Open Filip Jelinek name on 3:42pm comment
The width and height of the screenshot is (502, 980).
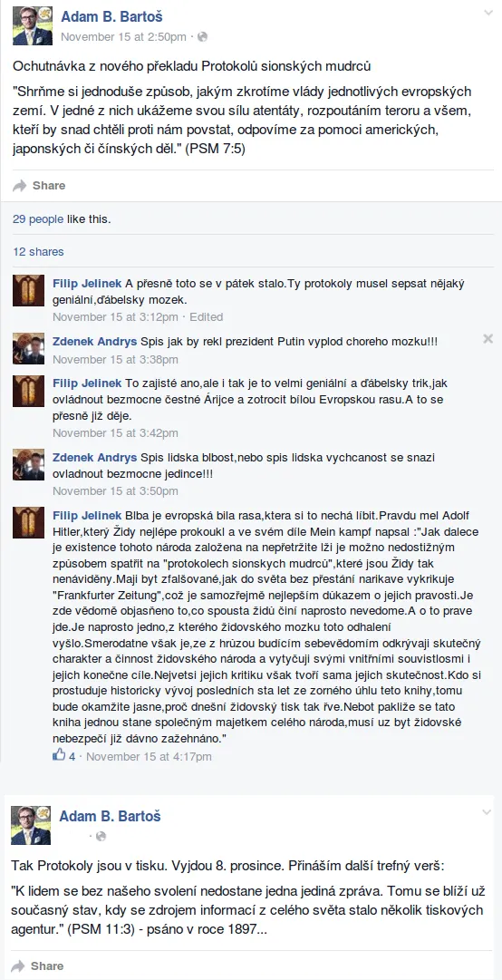pyautogui.click(x=87, y=383)
